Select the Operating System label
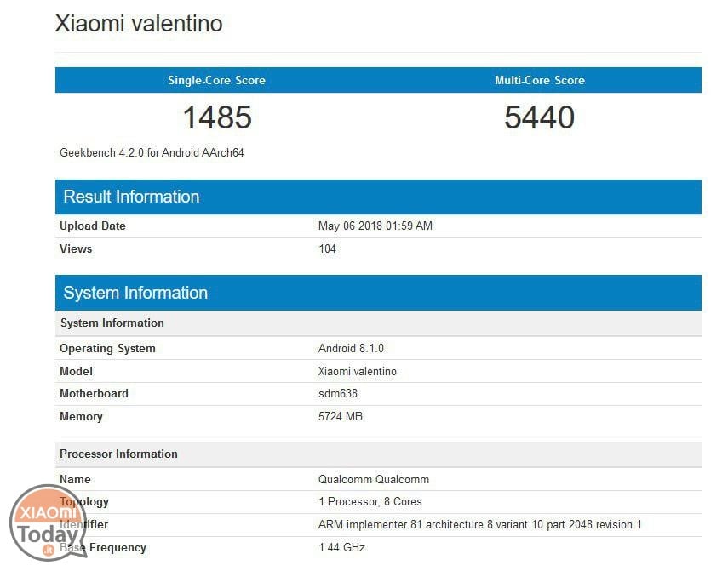728x571 pixels. click(x=108, y=349)
